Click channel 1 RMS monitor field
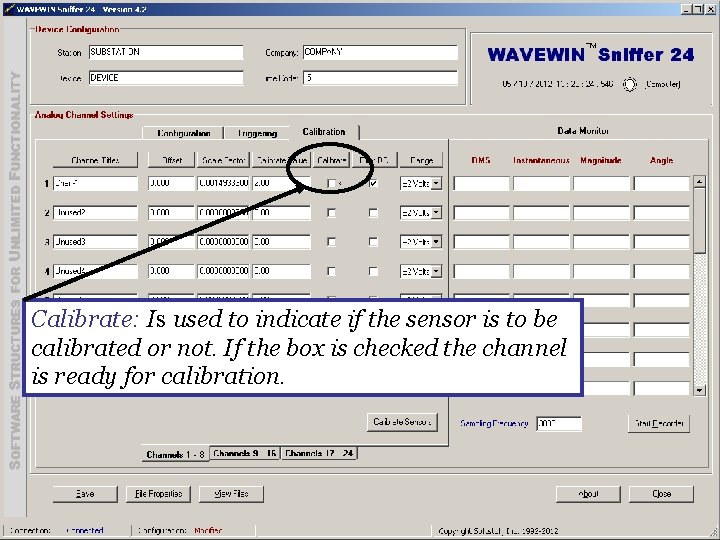Viewport: 720px width, 540px height. coord(482,183)
